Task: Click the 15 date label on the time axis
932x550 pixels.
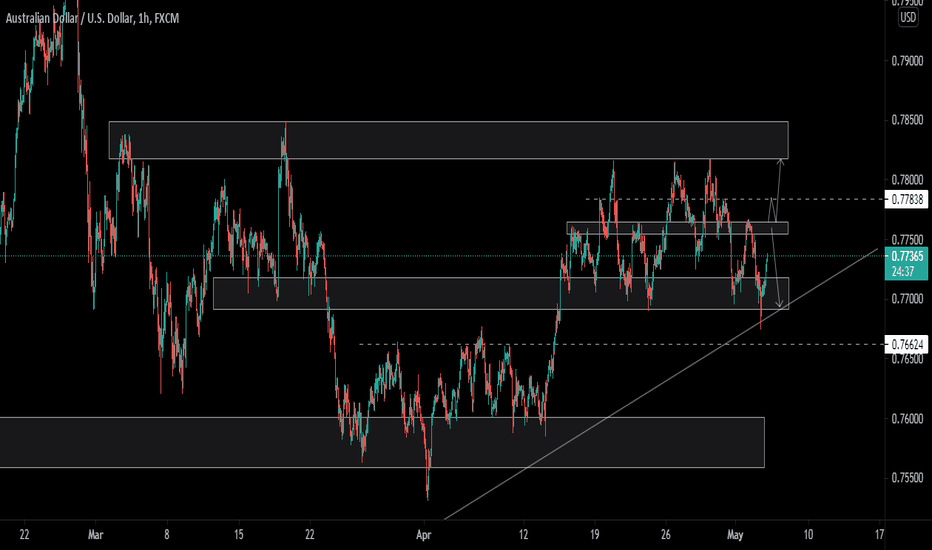Action: 238,535
